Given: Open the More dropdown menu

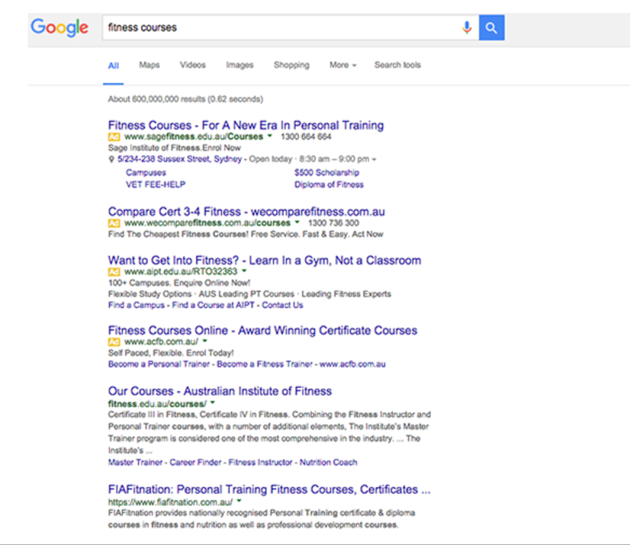Looking at the screenshot, I should pyautogui.click(x=343, y=65).
